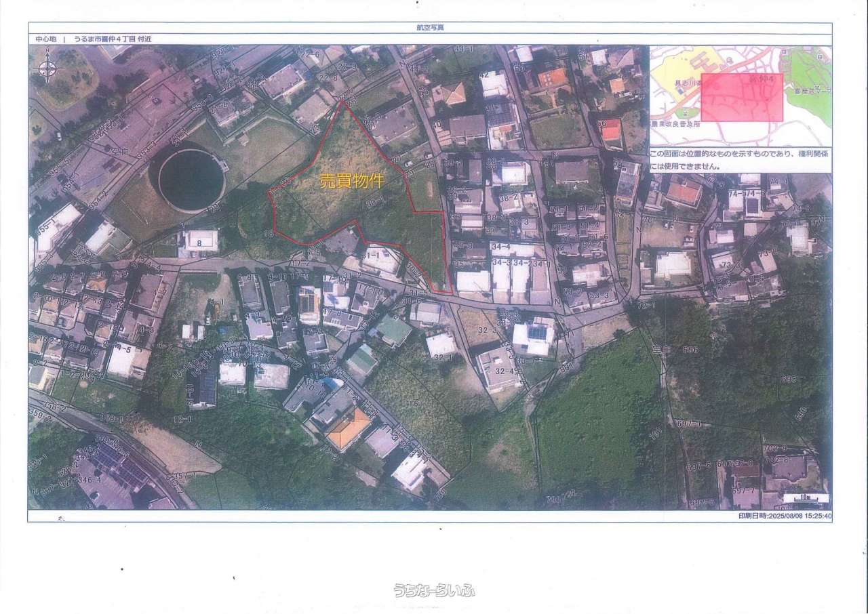
Task: Click the うちなーらいふ watermark logo
Action: [434, 590]
